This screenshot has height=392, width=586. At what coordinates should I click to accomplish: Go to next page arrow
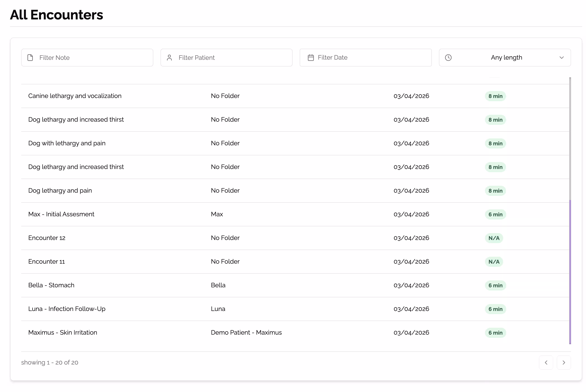563,362
